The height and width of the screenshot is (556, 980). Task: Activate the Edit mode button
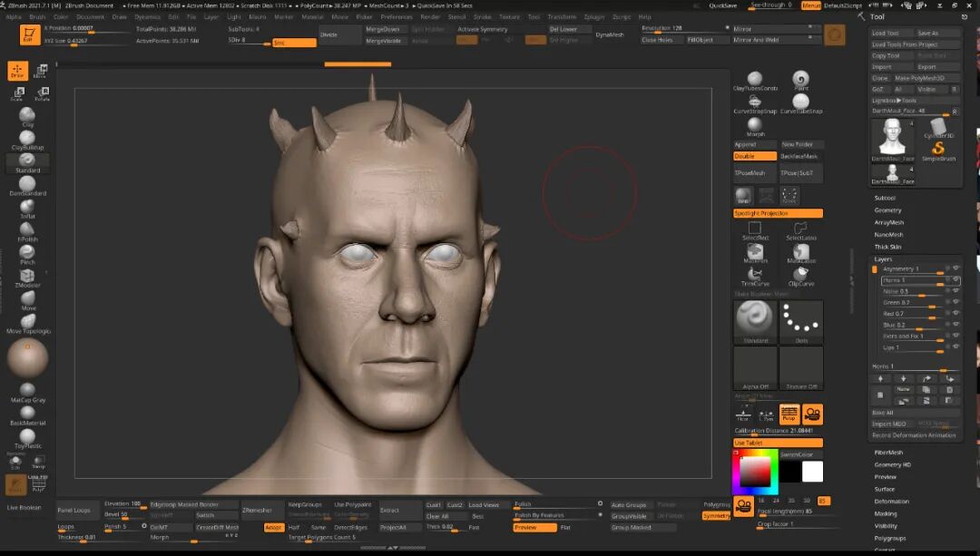[28, 35]
